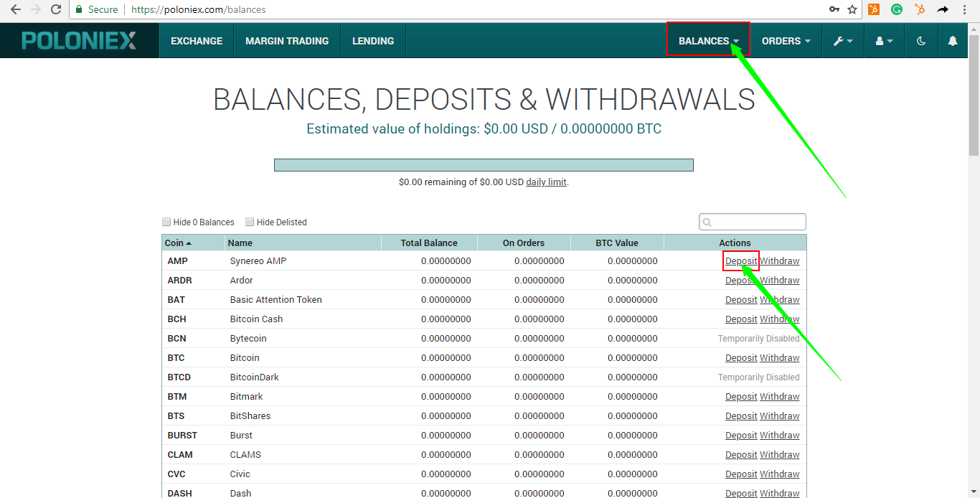Open the Lending tab
980x498 pixels.
pyautogui.click(x=373, y=41)
